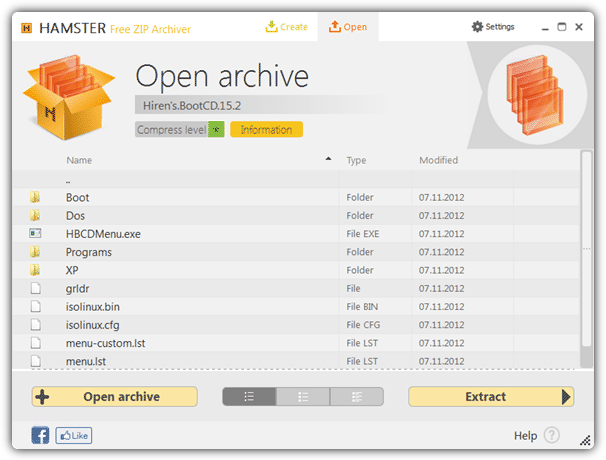Click 'File CFG' type cell
Image resolution: width=606 pixels, height=460 pixels.
tap(363, 325)
